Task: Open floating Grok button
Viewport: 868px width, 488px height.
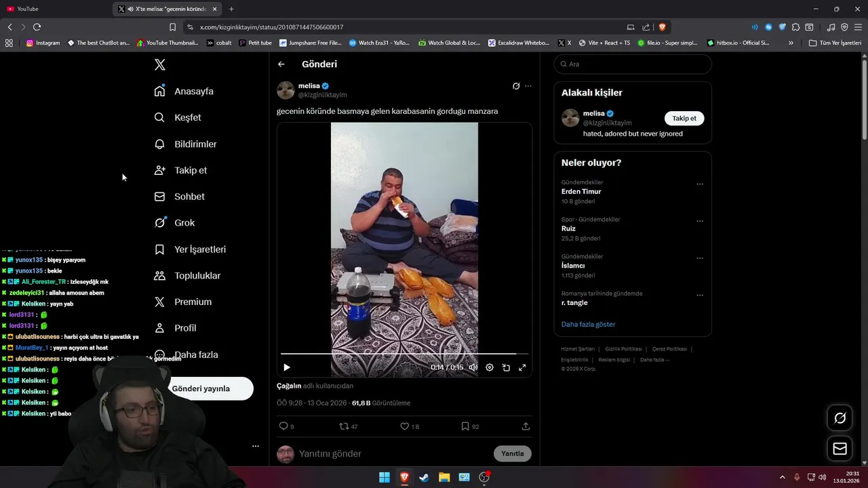Action: [x=840, y=418]
